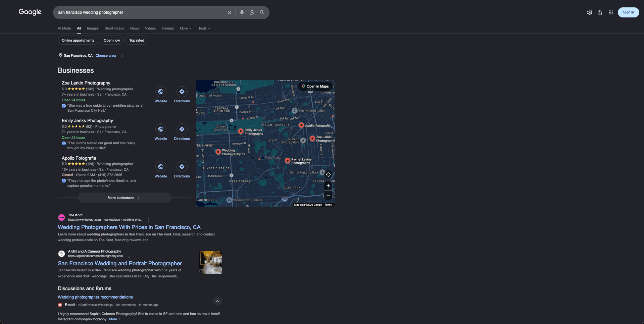Expand the More search tabs dropdown
The height and width of the screenshot is (324, 644).
185,29
